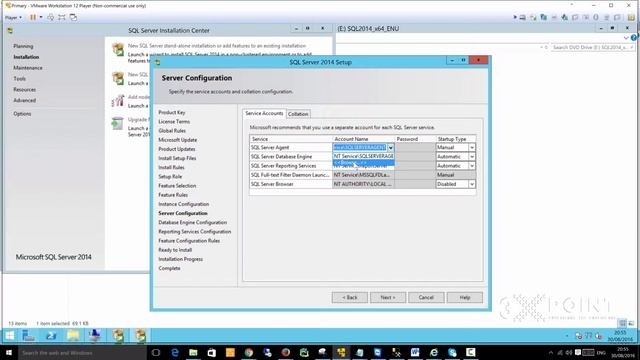This screenshot has height=360, width=640.
Task: Click the Account Name column header
Action: pyautogui.click(x=363, y=139)
